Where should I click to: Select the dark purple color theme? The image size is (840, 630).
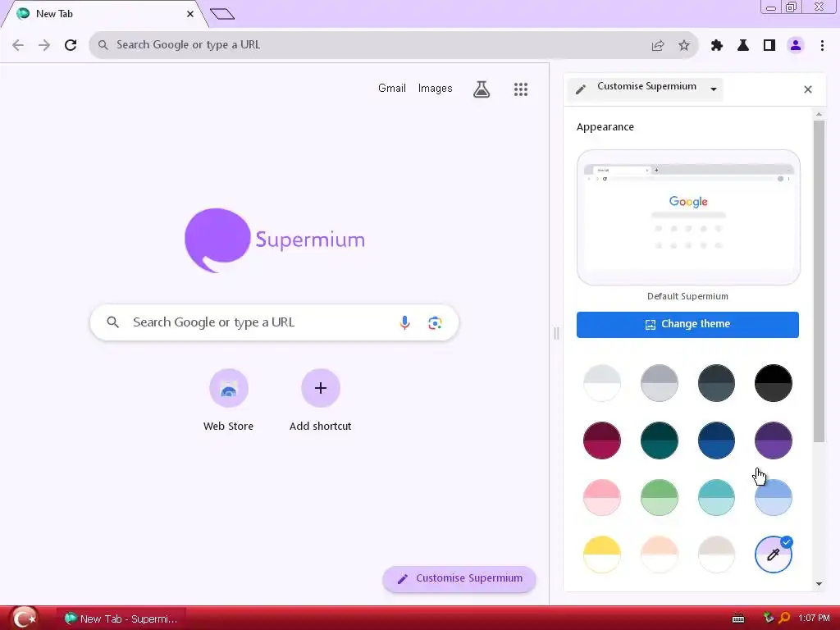pyautogui.click(x=773, y=441)
